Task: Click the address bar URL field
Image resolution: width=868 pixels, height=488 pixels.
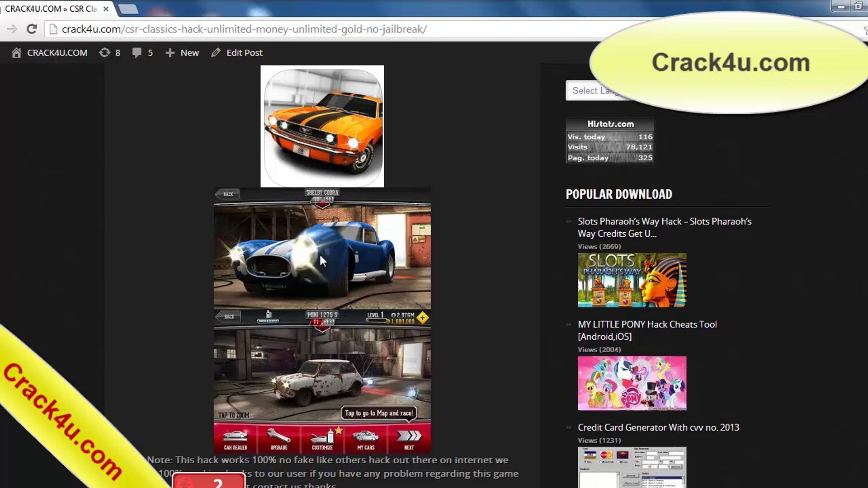Action: [244, 29]
